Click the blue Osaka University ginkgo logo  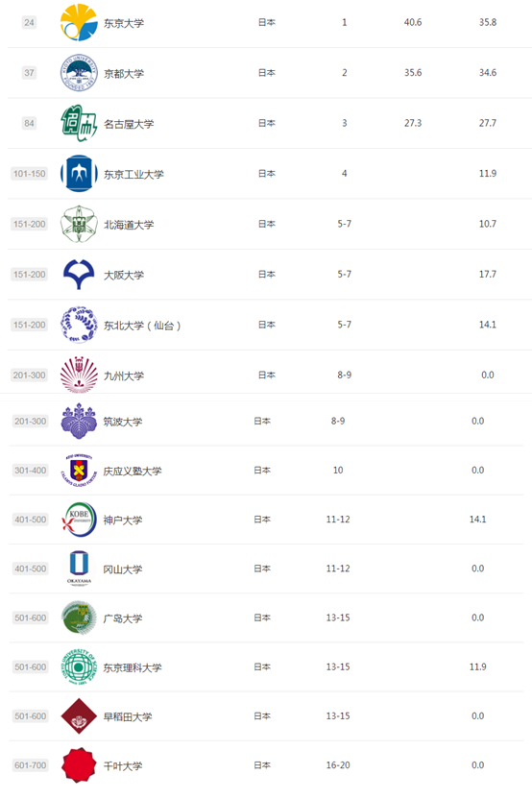[x=79, y=274]
